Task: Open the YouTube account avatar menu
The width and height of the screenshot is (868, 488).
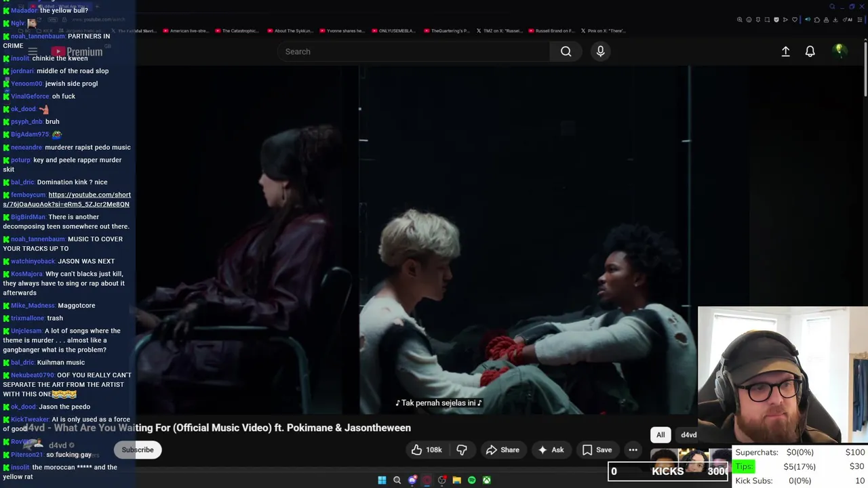Action: [839, 50]
